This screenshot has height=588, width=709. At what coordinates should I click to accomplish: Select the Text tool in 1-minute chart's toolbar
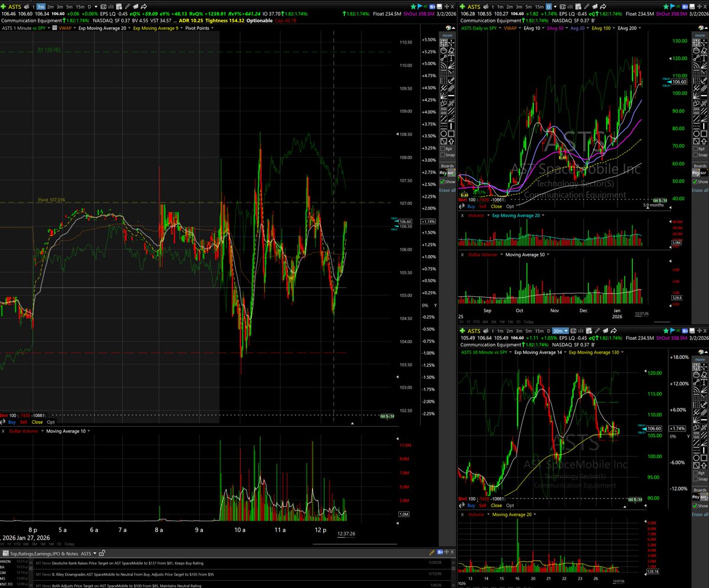451,58
